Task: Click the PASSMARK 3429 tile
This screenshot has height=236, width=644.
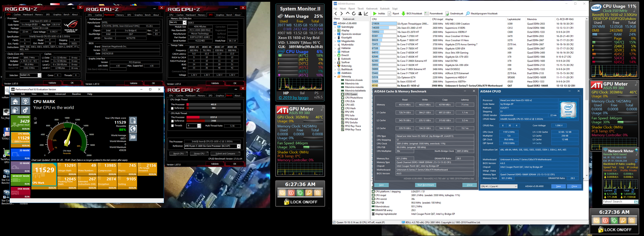Action: (20, 123)
